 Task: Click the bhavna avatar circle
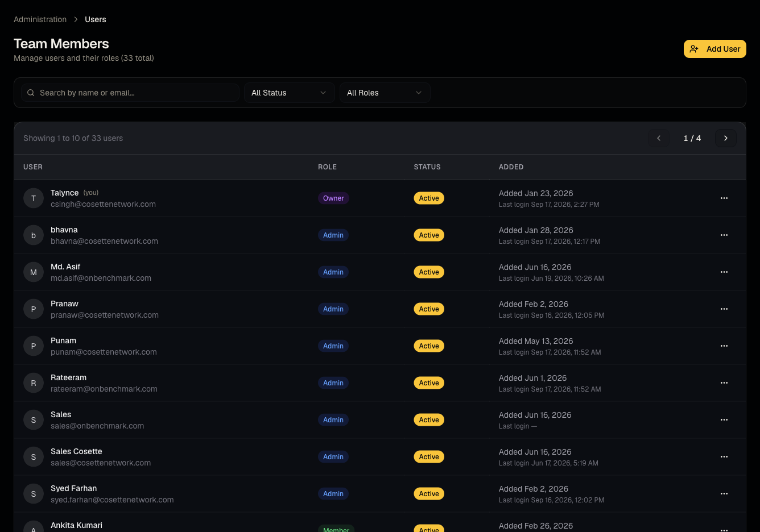click(34, 235)
